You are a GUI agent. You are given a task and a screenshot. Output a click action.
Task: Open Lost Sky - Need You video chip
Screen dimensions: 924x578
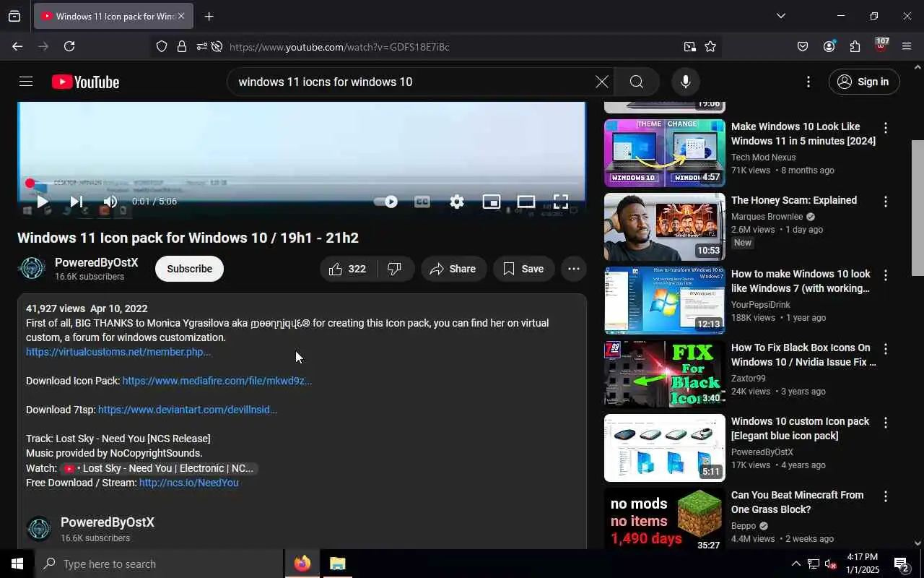click(159, 468)
